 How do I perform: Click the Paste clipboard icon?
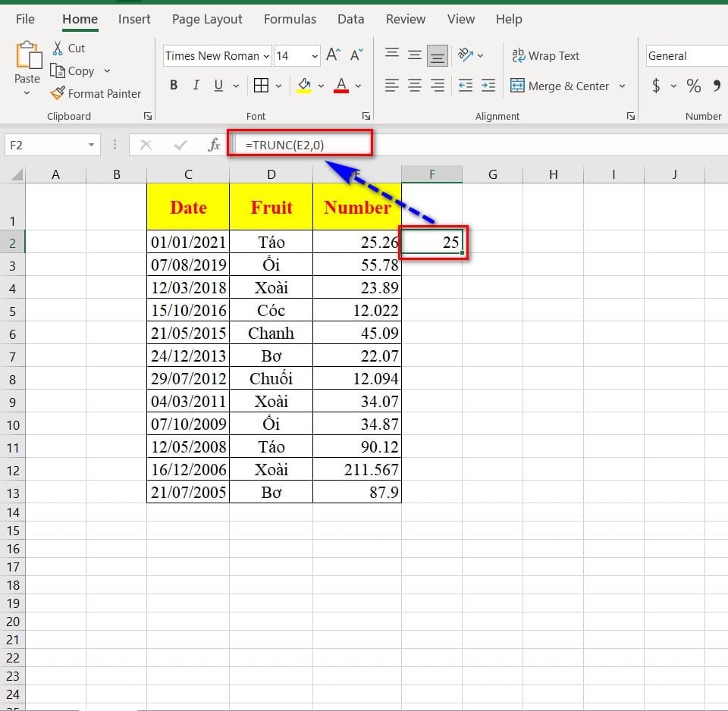click(x=28, y=55)
